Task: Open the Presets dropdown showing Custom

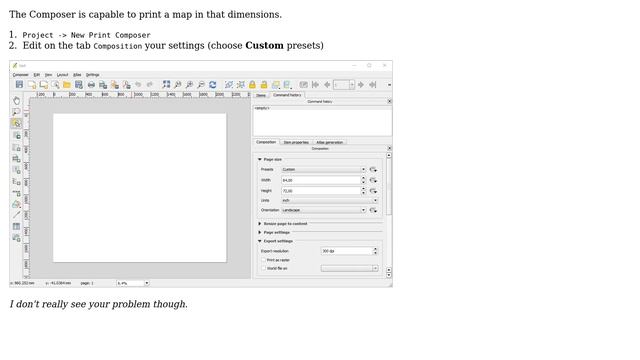Action: coord(323,169)
